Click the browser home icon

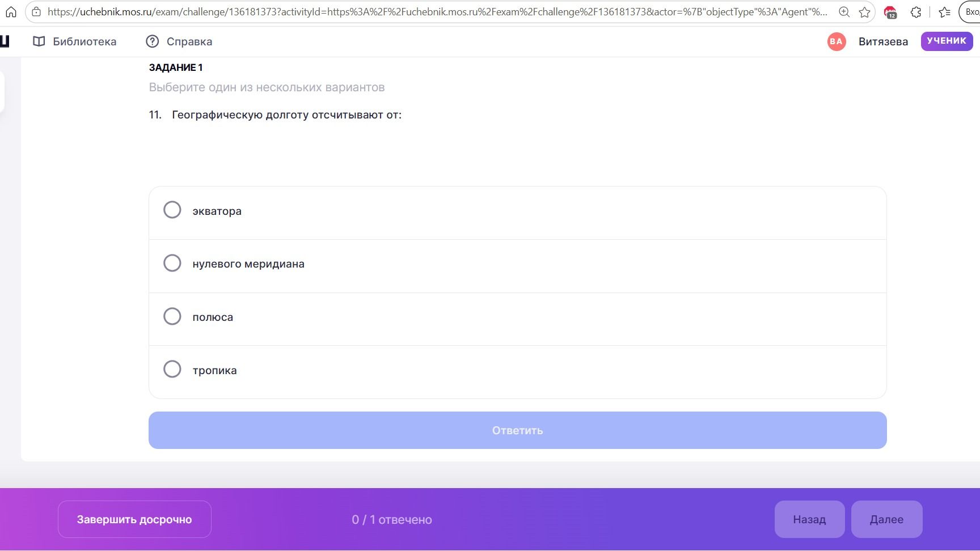11,12
